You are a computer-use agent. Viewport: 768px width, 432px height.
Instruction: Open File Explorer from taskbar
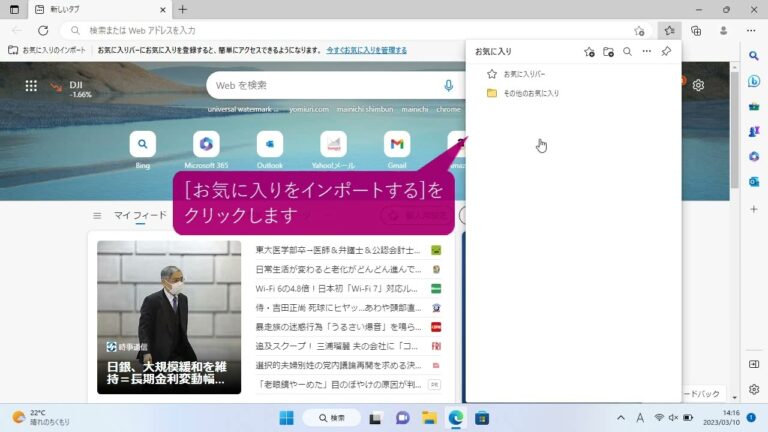point(429,418)
